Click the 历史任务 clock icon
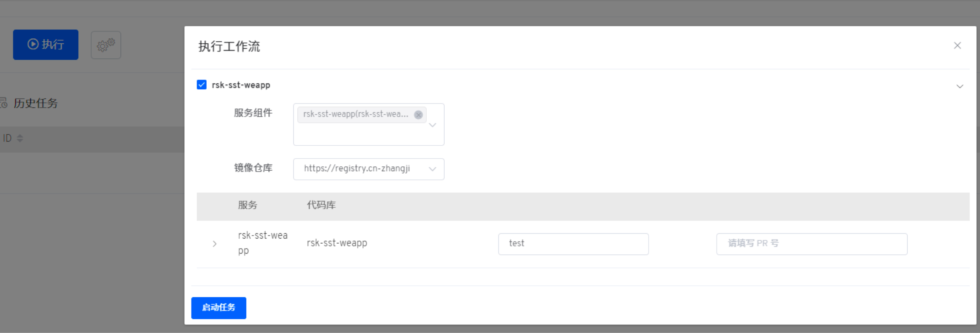Image resolution: width=980 pixels, height=333 pixels. pyautogui.click(x=4, y=103)
